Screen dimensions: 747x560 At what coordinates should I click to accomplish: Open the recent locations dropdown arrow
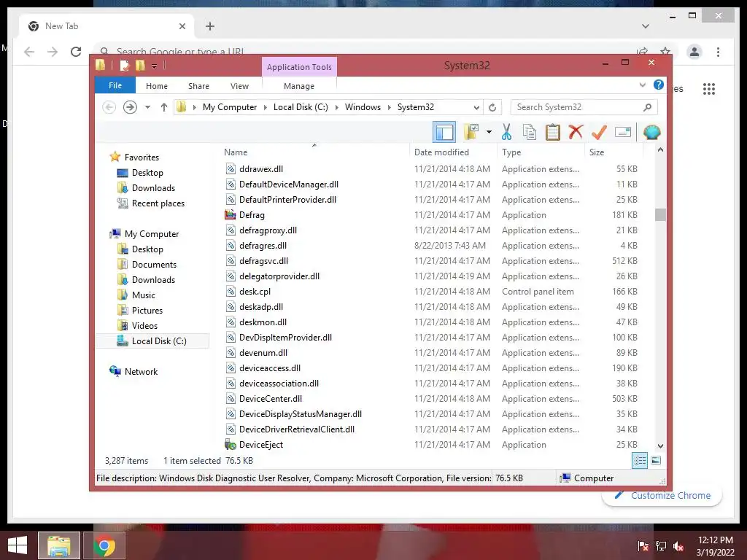point(147,107)
